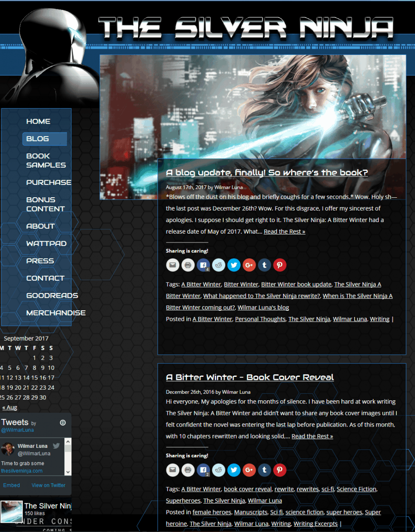Share Book Cover Reveal on Facebook
The image size is (415, 532).
tap(203, 470)
